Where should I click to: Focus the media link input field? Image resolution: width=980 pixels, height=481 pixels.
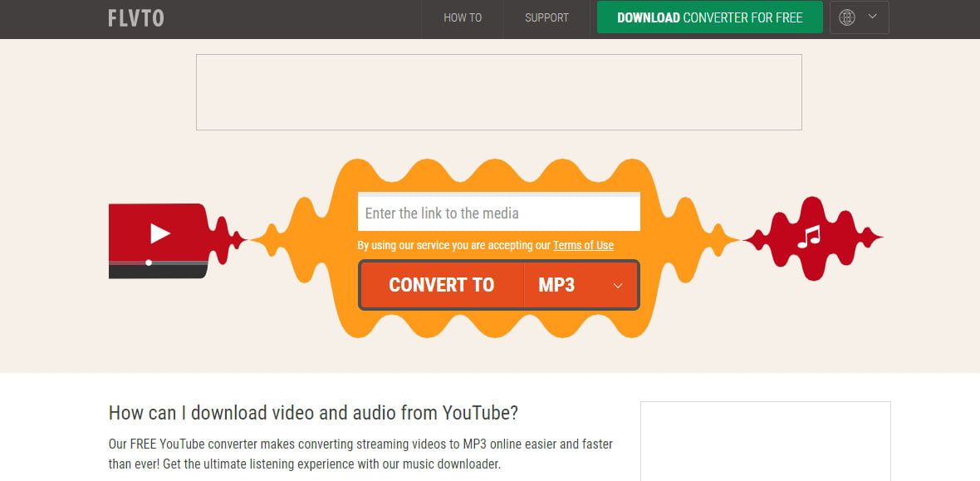pyautogui.click(x=499, y=214)
